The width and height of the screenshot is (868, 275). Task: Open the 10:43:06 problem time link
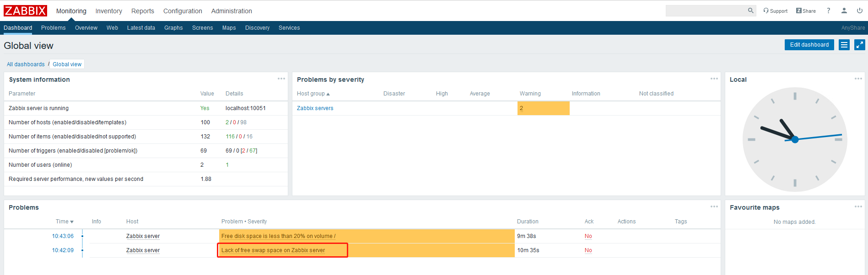tap(63, 236)
